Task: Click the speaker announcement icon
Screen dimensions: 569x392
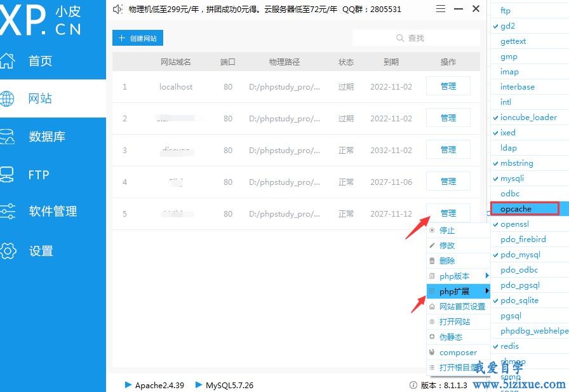Action: pos(117,9)
